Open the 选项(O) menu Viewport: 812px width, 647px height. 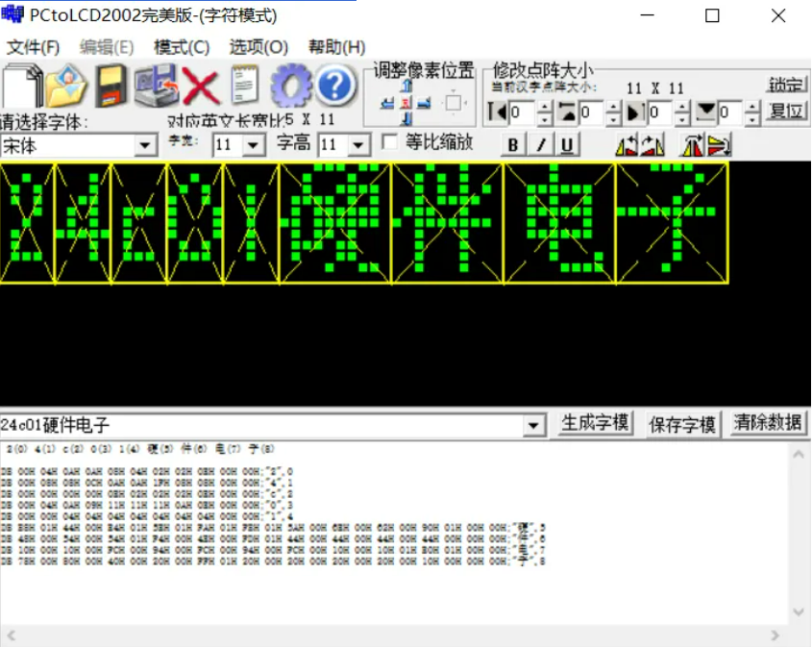pos(258,47)
